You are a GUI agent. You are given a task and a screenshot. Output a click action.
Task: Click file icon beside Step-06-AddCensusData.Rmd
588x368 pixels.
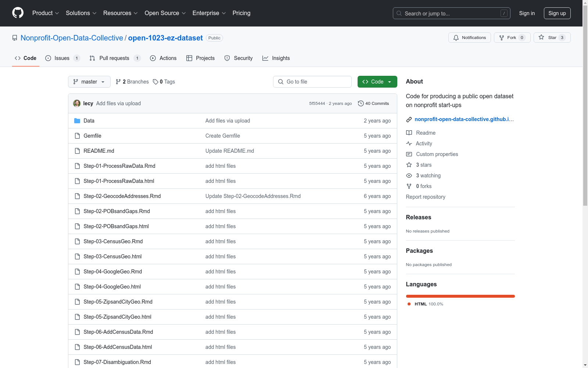[77, 332]
